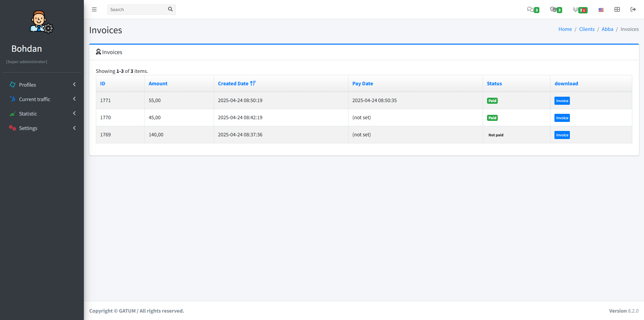644x320 pixels.
Task: Open the messages icon with 3 notifications
Action: point(531,9)
